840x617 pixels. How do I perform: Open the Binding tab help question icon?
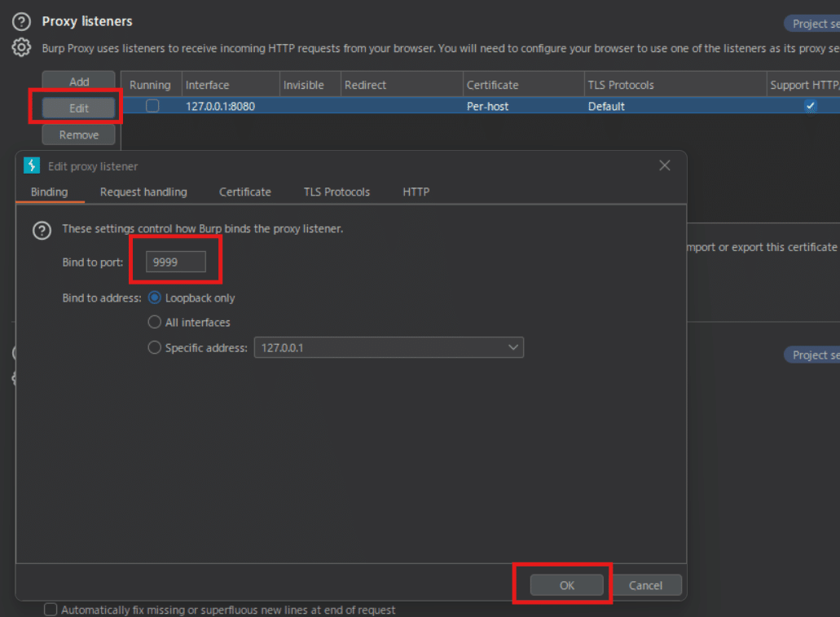tap(42, 231)
